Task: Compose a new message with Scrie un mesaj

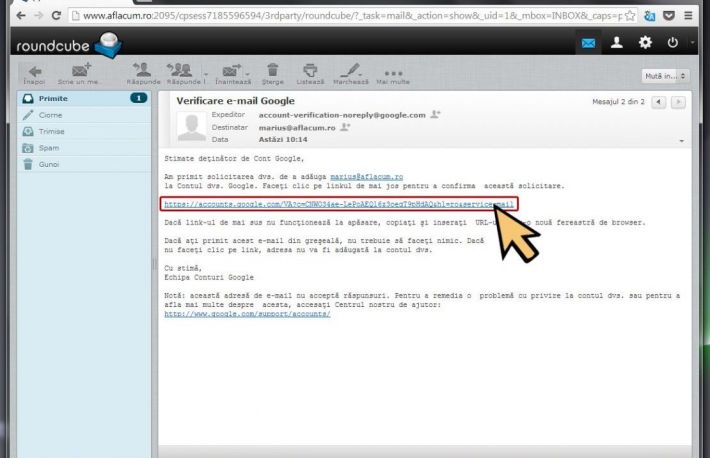Action: coord(80,73)
